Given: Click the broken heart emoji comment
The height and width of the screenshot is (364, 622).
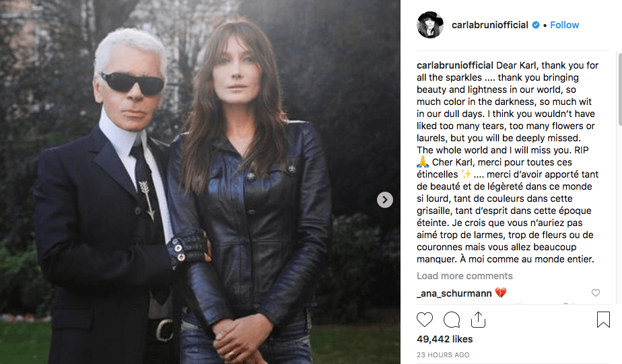Looking at the screenshot, I should pos(501,293).
